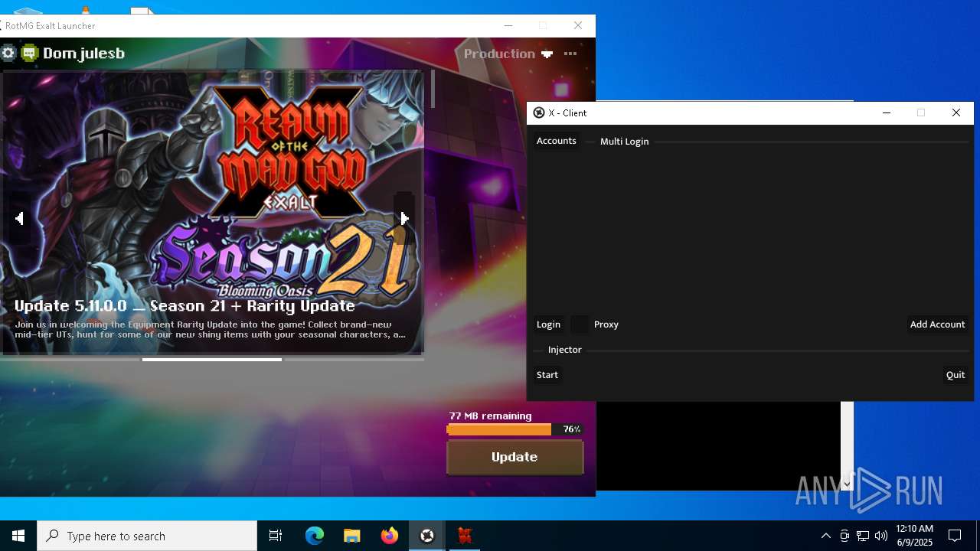Open the Windows Start menu
This screenshot has height=551, width=980.
tap(18, 536)
